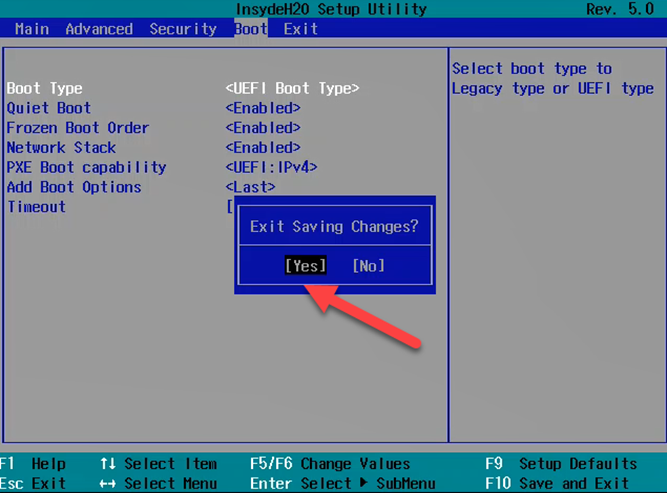Toggle Frozen Boot Order Enabled value
667x493 pixels.
(263, 128)
